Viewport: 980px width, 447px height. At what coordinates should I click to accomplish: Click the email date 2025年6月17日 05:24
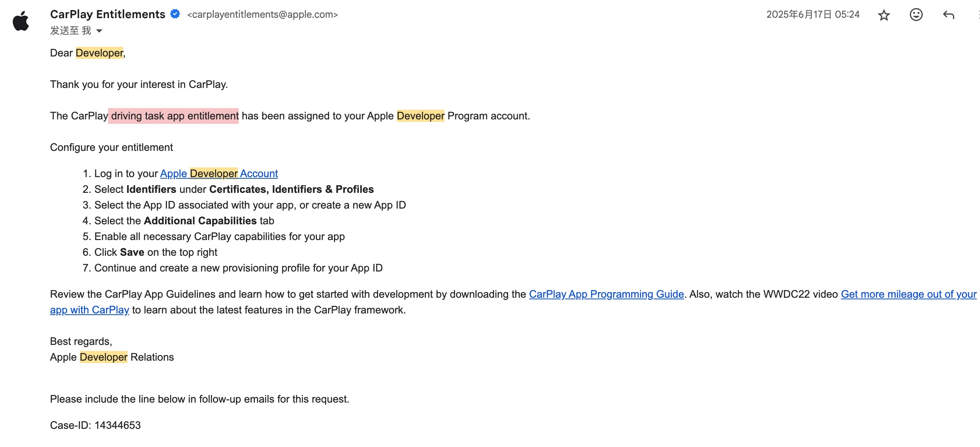(x=813, y=15)
